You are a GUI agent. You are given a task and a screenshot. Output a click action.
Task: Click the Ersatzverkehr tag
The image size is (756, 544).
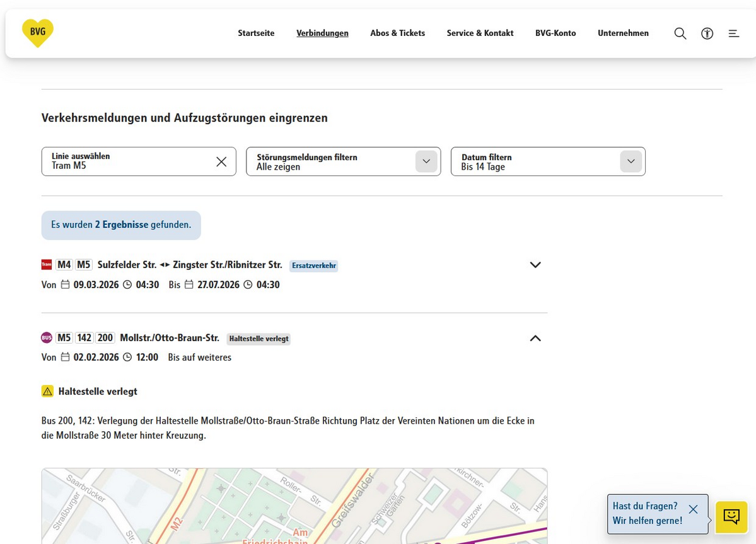coord(314,265)
